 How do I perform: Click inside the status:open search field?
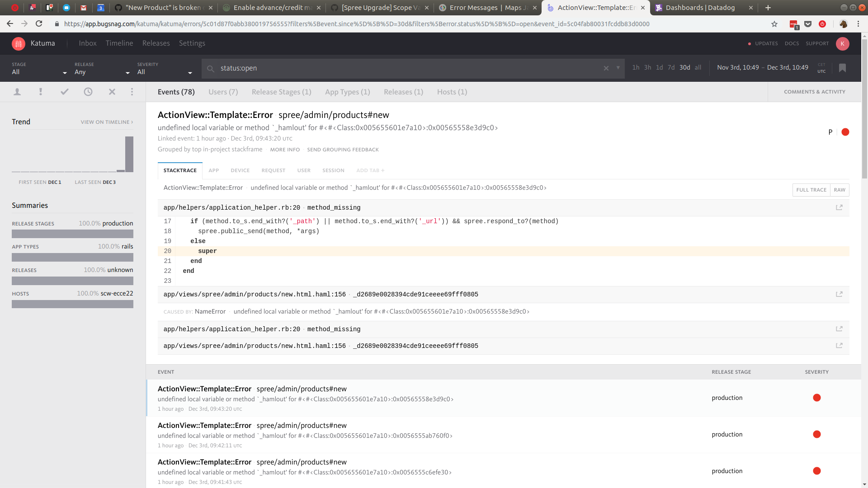(x=316, y=68)
